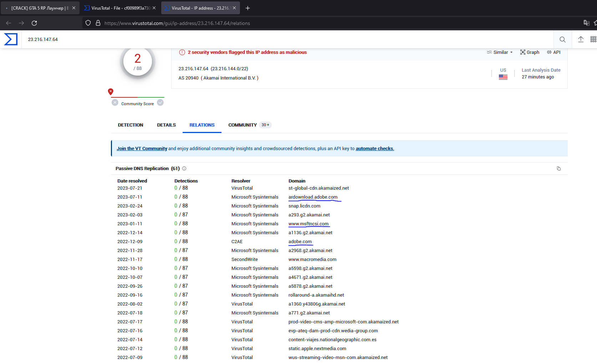Viewport: 597px width, 364px height.
Task: Copy Passive DNS Replication table icon
Action: [x=558, y=169]
